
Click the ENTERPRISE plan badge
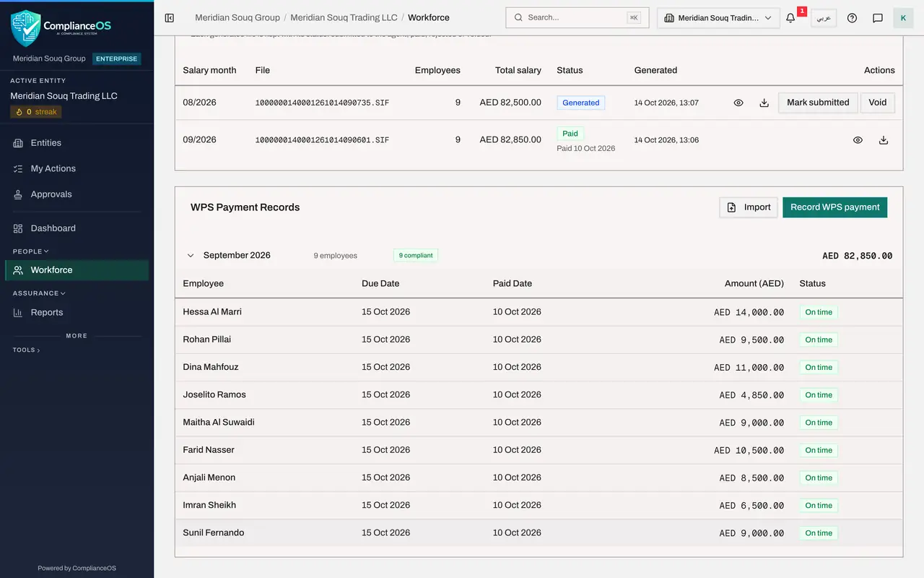(116, 59)
